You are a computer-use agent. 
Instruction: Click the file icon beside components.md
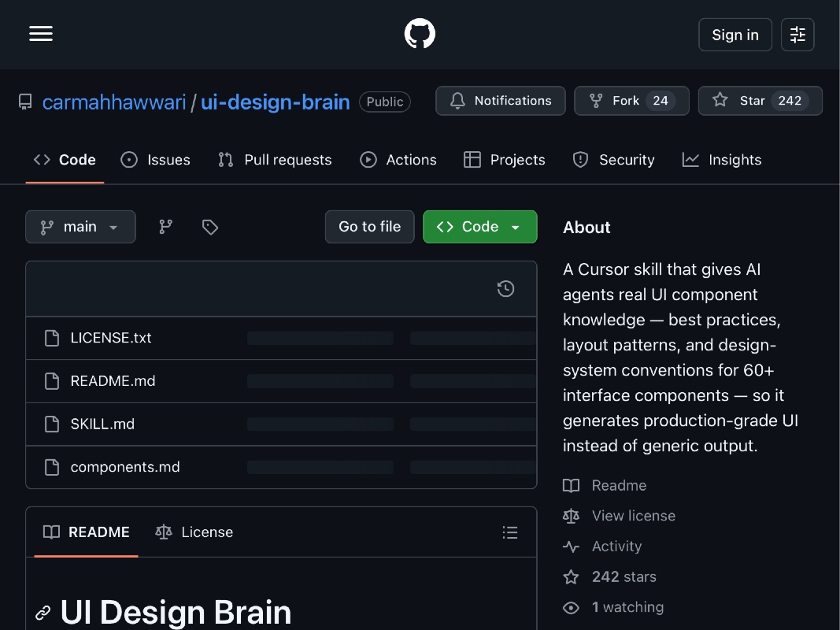tap(52, 467)
